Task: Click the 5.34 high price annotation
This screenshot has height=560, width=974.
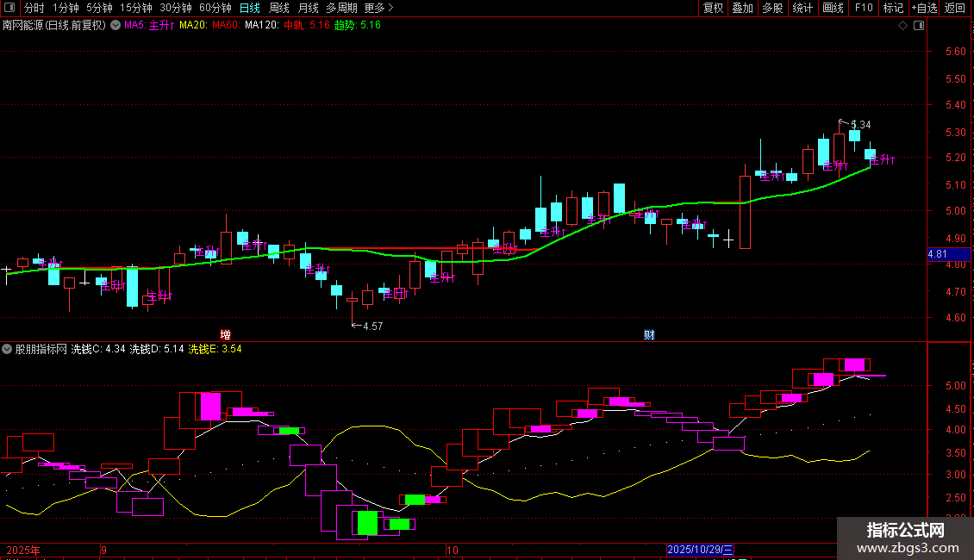Action: 860,125
